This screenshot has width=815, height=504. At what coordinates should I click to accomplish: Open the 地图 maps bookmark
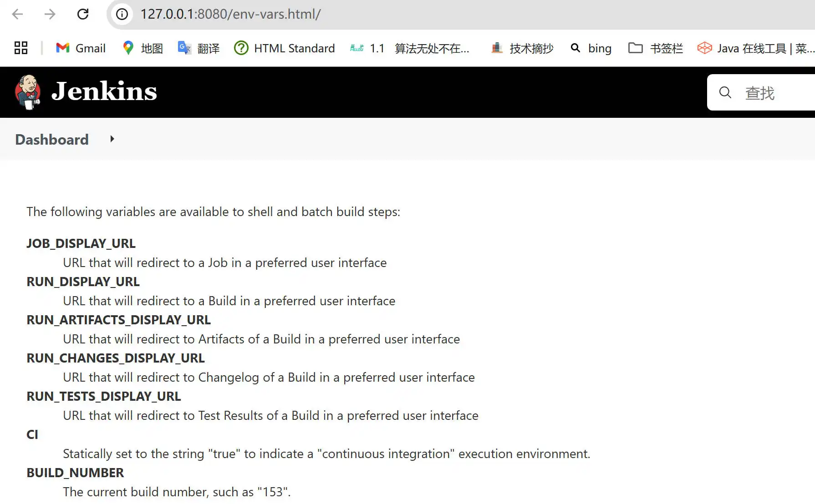143,48
